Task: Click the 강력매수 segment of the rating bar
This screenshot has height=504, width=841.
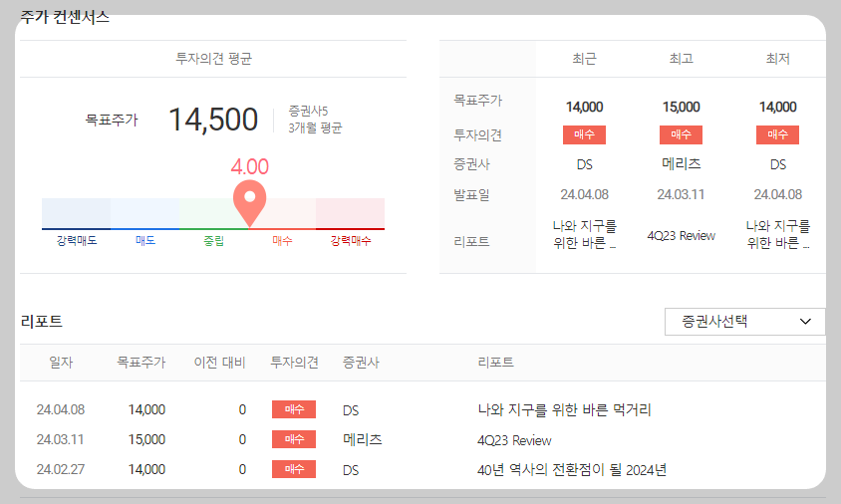Action: [x=350, y=213]
